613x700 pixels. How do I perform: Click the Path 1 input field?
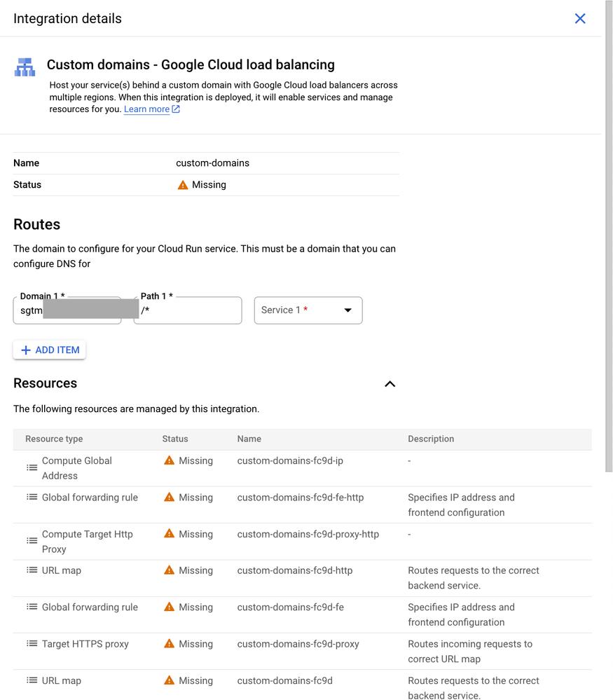(188, 310)
